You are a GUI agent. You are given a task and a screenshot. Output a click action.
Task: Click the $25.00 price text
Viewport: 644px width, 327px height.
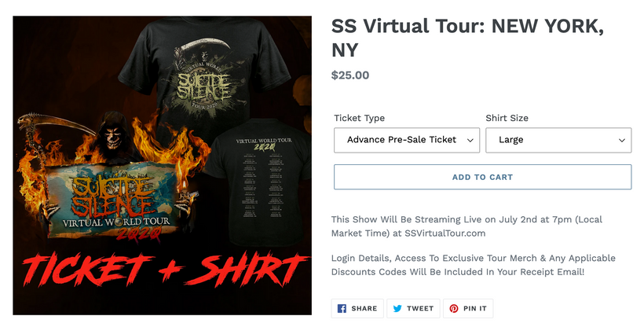[350, 75]
